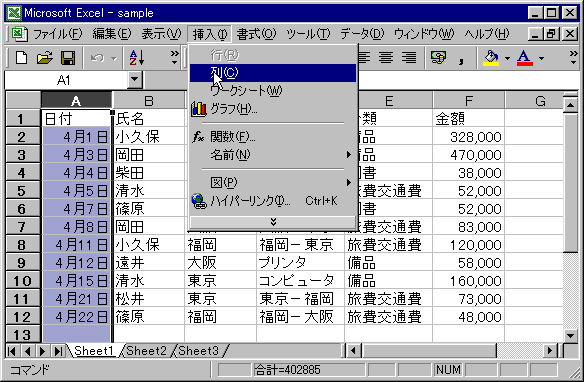
Task: Sort ascending with the A-Z icon
Action: pyautogui.click(x=136, y=58)
